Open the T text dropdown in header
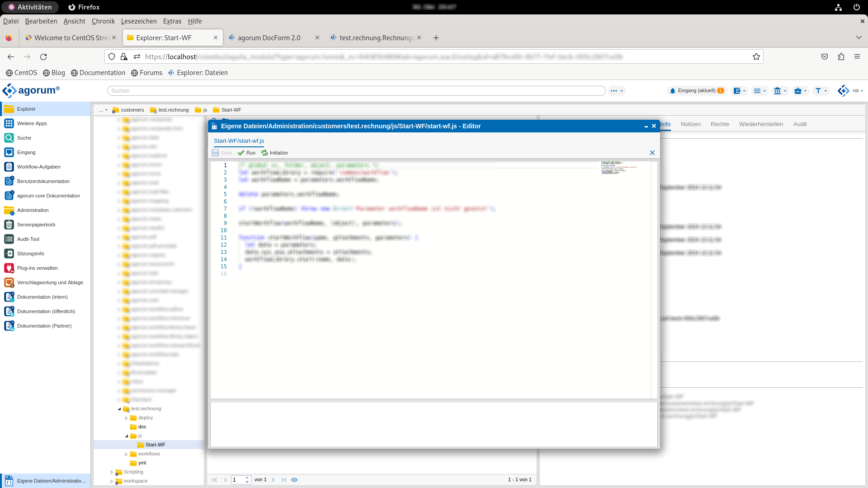Image resolution: width=868 pixels, height=488 pixels. coord(821,91)
